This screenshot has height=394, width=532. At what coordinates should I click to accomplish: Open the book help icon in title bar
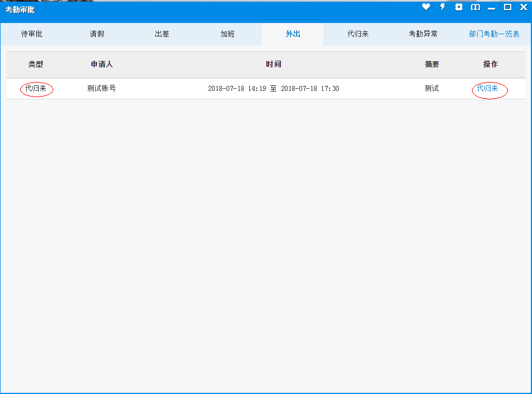475,7
